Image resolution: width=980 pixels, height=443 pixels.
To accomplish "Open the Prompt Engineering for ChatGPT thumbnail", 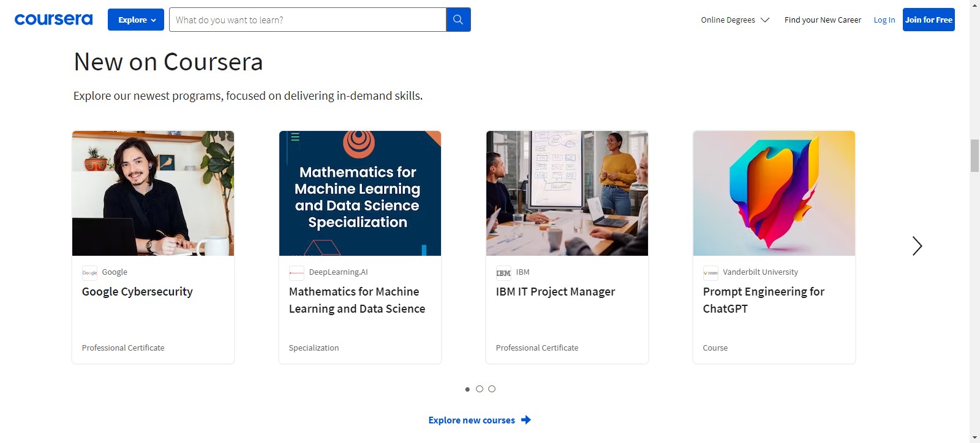I will pyautogui.click(x=774, y=193).
